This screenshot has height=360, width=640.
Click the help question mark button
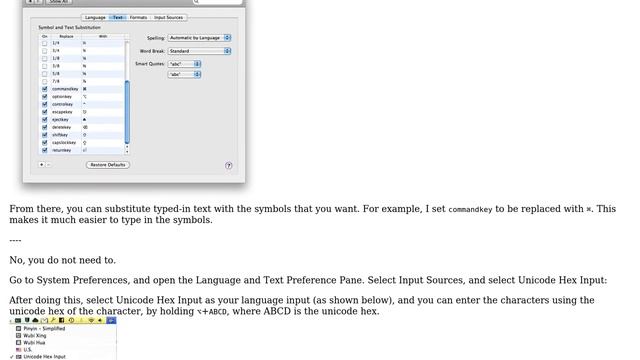point(229,165)
